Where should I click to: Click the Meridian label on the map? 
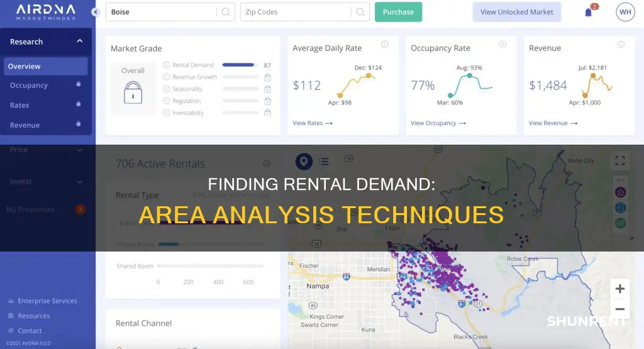[378, 269]
